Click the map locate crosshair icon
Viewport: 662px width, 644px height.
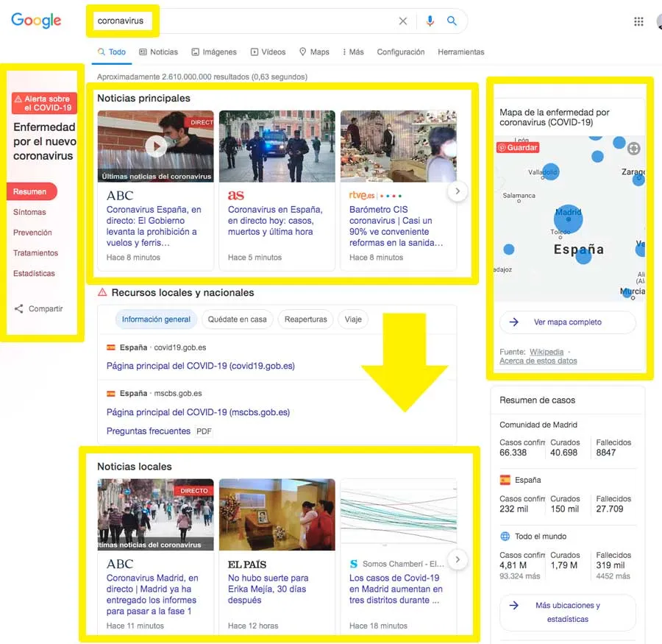[x=633, y=149]
